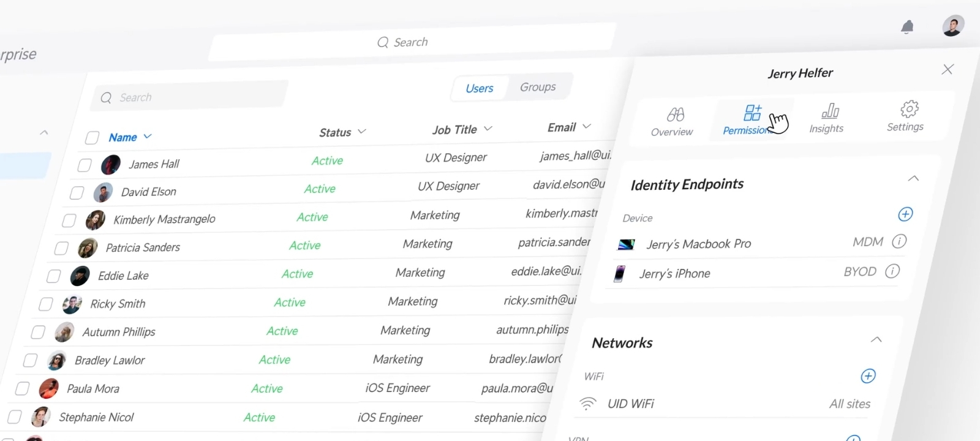Viewport: 980px width, 441px height.
Task: Add a new Device endpoint
Action: [905, 214]
